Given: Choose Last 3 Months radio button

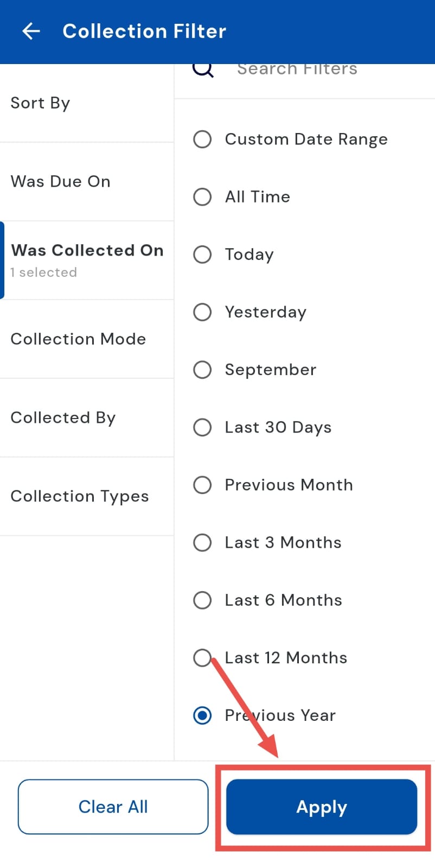Looking at the screenshot, I should (202, 542).
